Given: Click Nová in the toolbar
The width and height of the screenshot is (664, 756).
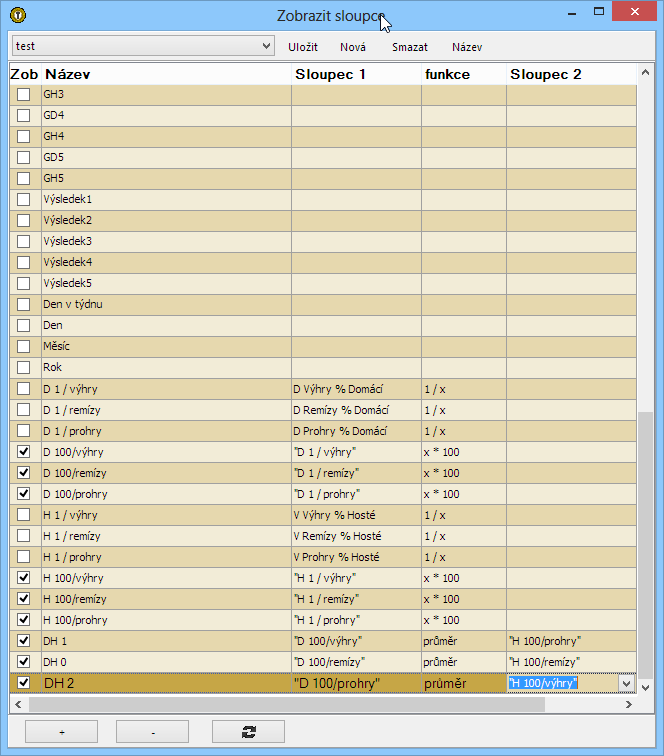Looking at the screenshot, I should pyautogui.click(x=353, y=47).
